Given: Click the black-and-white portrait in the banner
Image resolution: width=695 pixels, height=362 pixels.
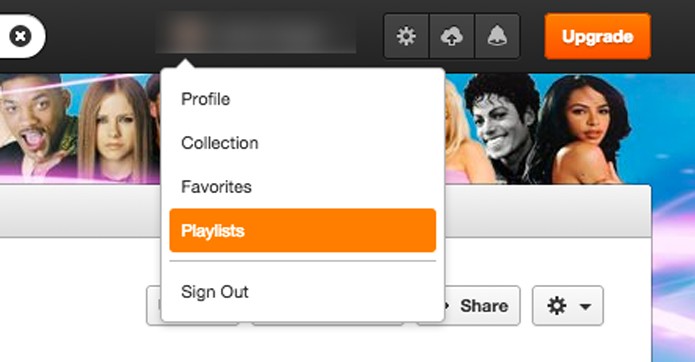Looking at the screenshot, I should (x=502, y=128).
